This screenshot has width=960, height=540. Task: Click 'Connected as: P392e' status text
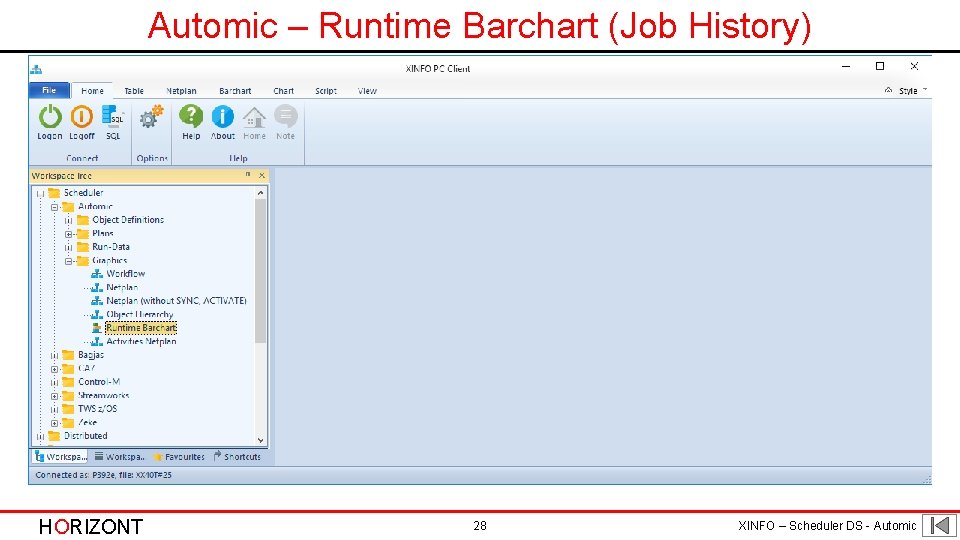[103, 475]
